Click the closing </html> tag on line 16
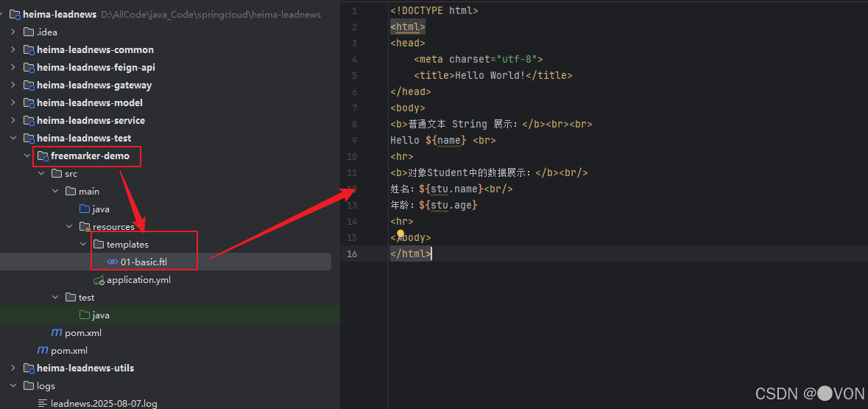Screen dimensions: 868x409 pos(410,254)
